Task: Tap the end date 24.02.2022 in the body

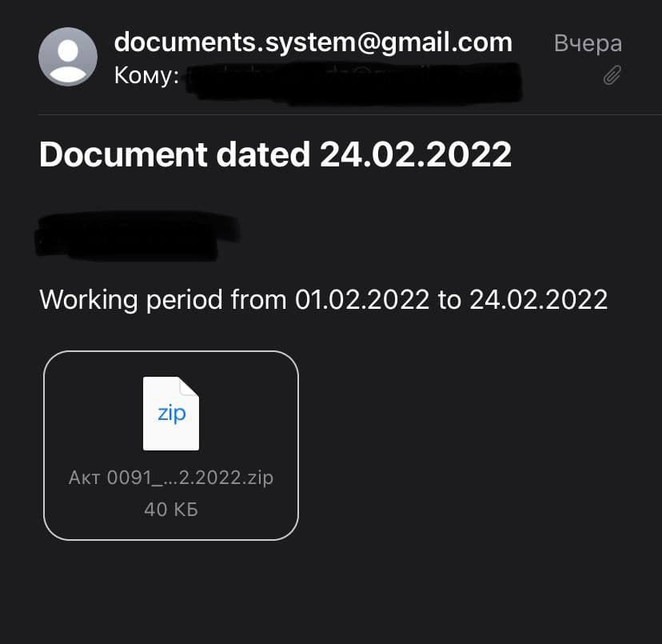Action: pyautogui.click(x=538, y=300)
